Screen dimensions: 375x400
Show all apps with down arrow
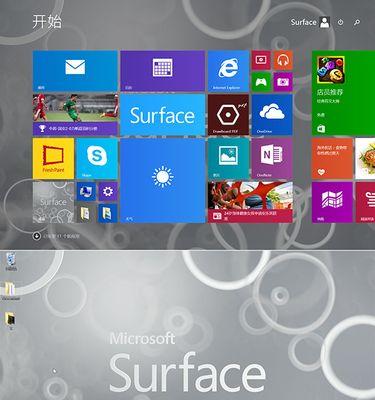tap(37, 236)
